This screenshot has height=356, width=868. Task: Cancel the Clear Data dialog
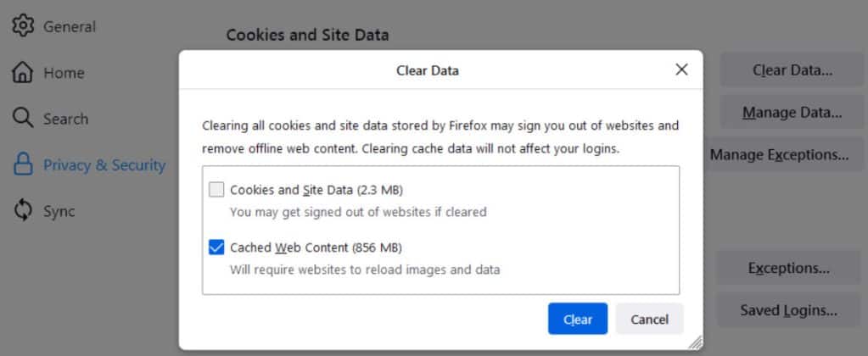coord(649,319)
